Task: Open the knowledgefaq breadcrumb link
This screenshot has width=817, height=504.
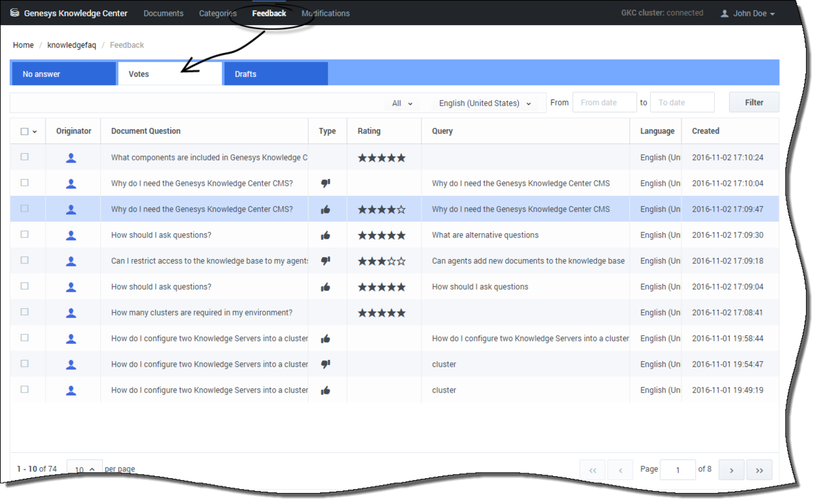Action: point(71,45)
